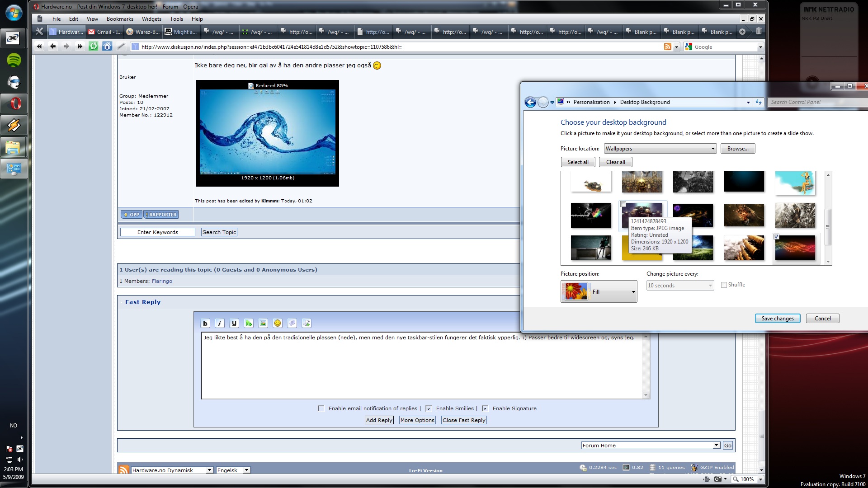Image resolution: width=868 pixels, height=488 pixels.
Task: Click the Select all button
Action: (578, 162)
